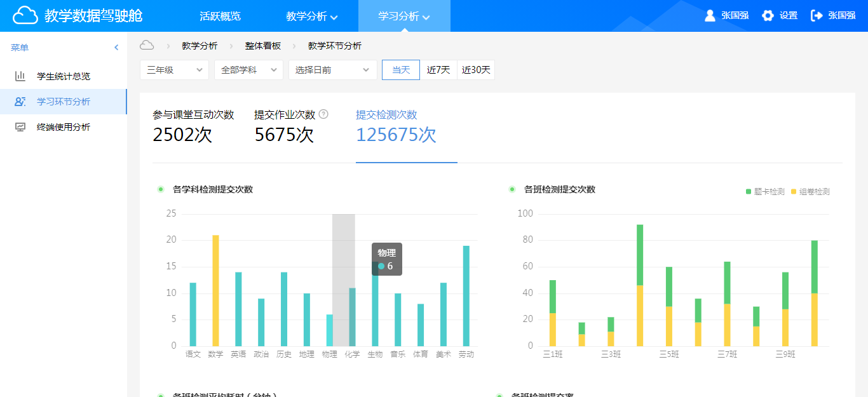Image resolution: width=868 pixels, height=397 pixels.
Task: Toggle the 组卷检测 legend series
Action: (x=810, y=192)
